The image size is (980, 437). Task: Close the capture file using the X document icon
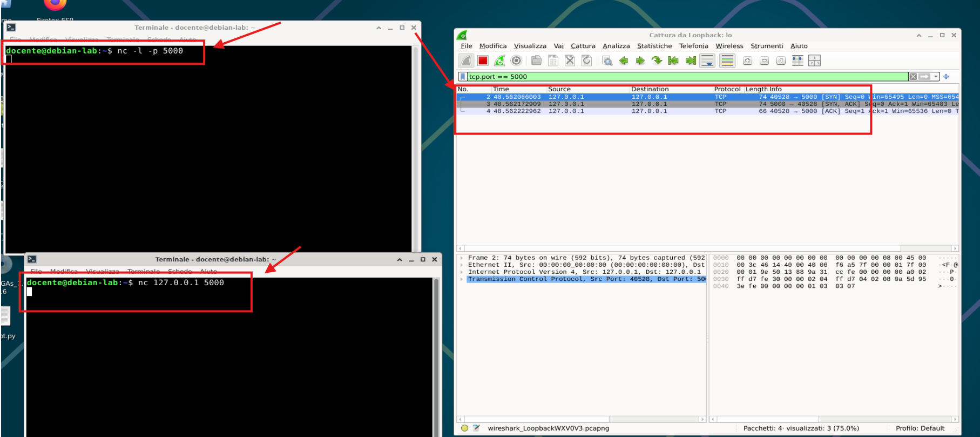(x=570, y=61)
